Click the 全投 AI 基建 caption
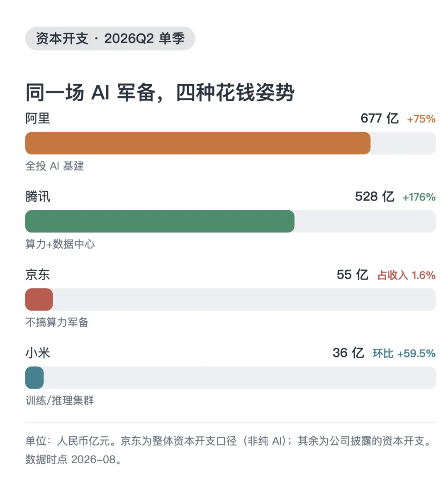Screen dimensions: 448x487 55,166
